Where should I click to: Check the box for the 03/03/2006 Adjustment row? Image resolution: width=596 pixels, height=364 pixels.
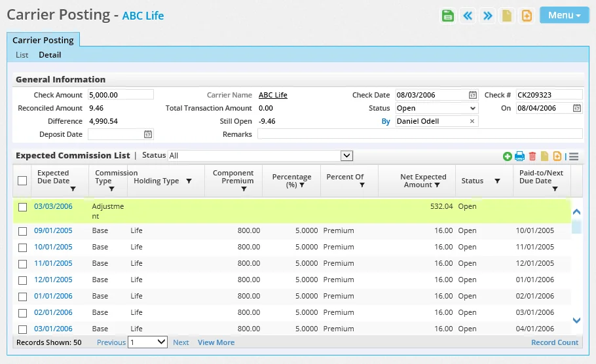point(23,207)
